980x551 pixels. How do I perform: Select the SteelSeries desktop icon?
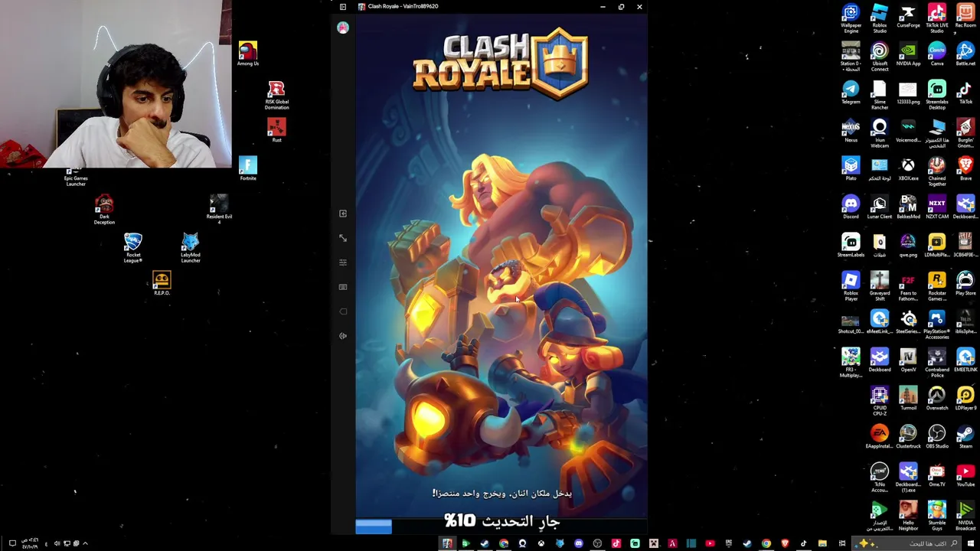(908, 321)
